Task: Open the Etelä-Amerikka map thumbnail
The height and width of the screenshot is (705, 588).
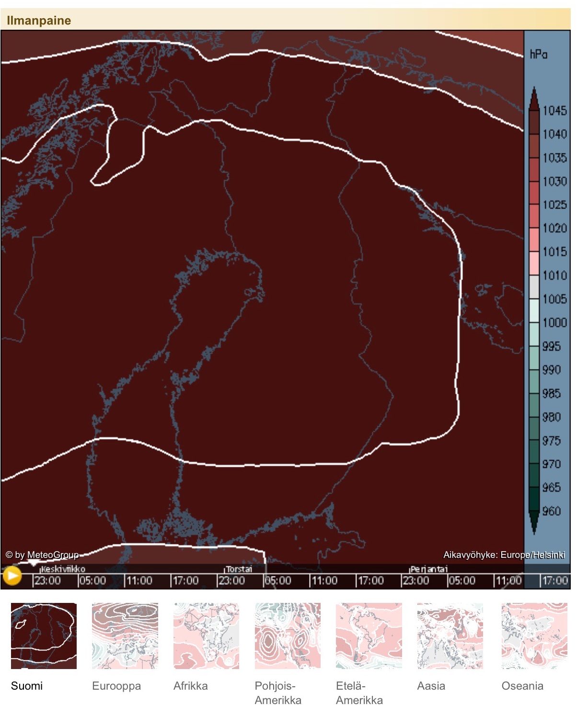Action: [x=369, y=636]
